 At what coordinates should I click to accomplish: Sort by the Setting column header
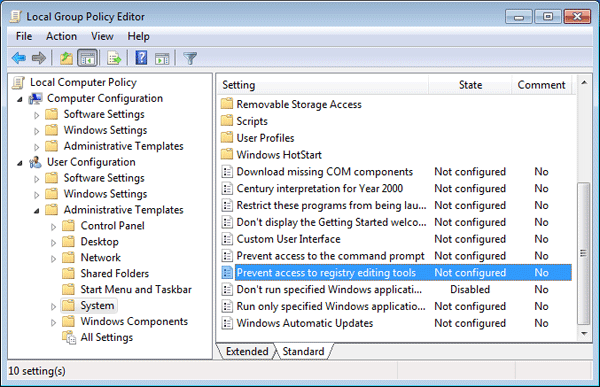coord(323,85)
